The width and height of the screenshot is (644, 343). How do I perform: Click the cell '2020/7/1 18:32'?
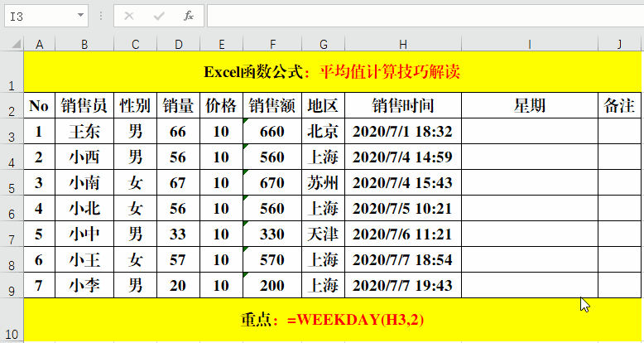403,131
